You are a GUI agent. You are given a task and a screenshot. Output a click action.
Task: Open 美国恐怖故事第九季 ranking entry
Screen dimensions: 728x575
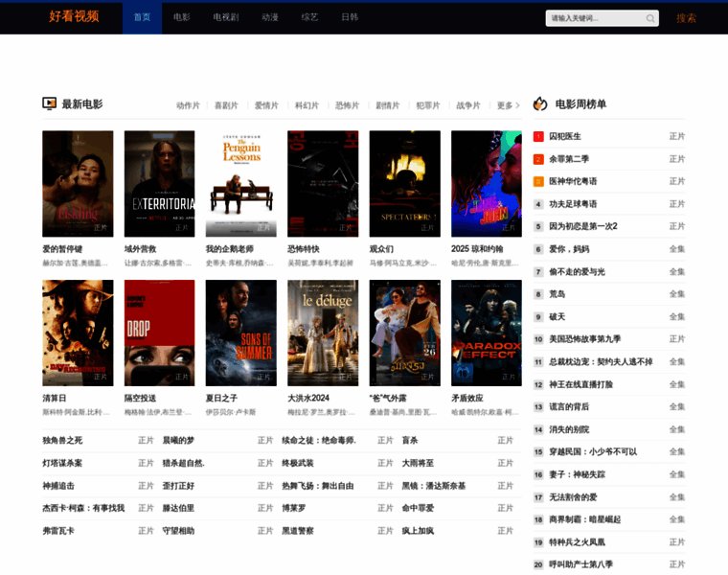click(x=585, y=339)
